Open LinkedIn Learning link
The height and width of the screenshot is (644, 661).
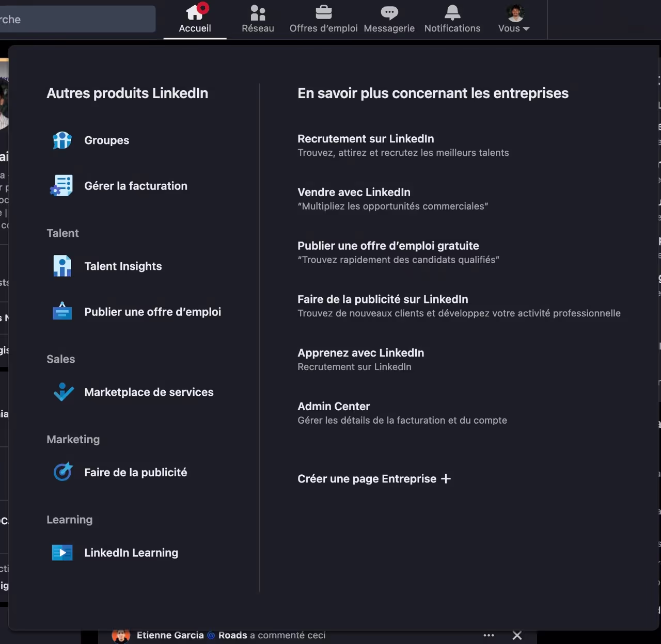(131, 553)
